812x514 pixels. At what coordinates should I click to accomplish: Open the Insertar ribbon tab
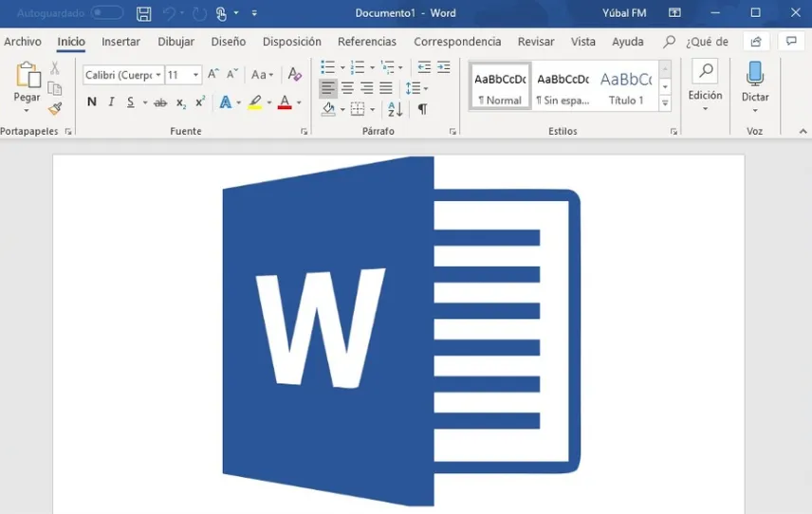[x=120, y=42]
